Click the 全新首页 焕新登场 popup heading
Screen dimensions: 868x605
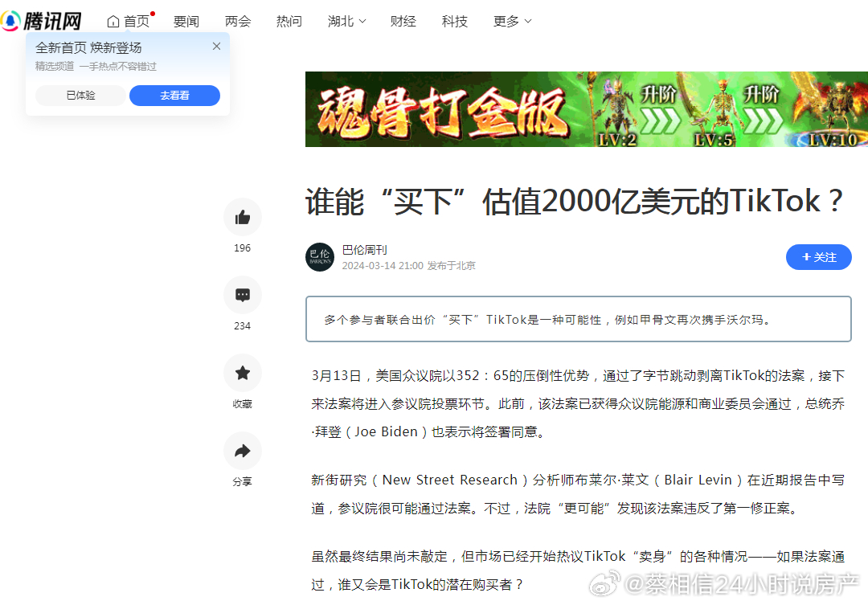tap(88, 47)
